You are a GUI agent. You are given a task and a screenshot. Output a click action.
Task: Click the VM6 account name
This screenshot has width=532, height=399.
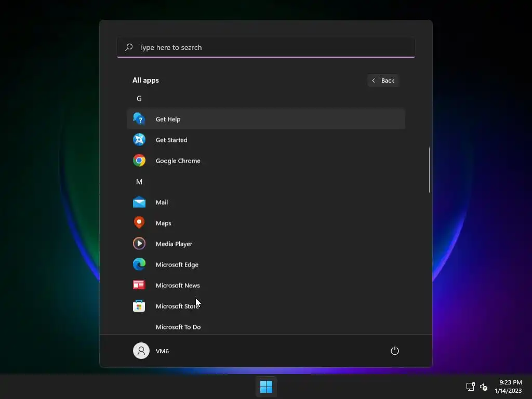162,351
